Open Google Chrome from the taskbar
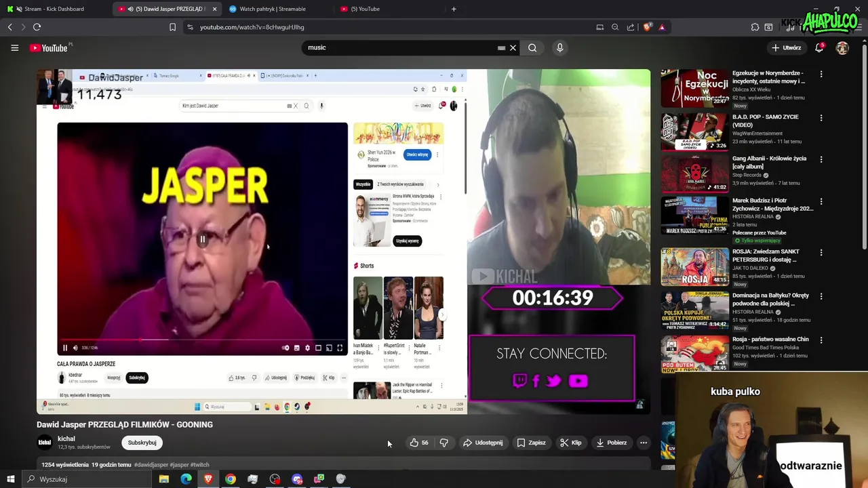The image size is (868, 488). (231, 479)
